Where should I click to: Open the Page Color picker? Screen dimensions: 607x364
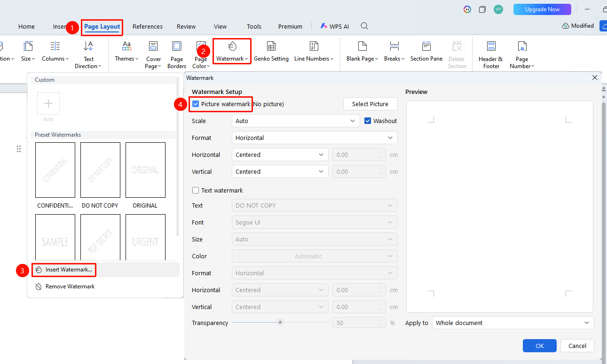(x=201, y=55)
